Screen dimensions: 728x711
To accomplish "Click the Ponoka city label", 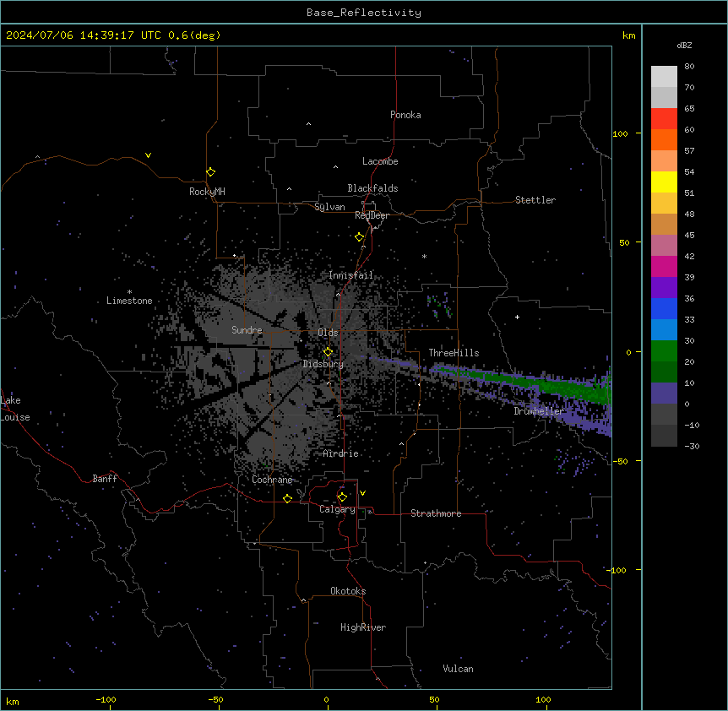I will point(405,115).
